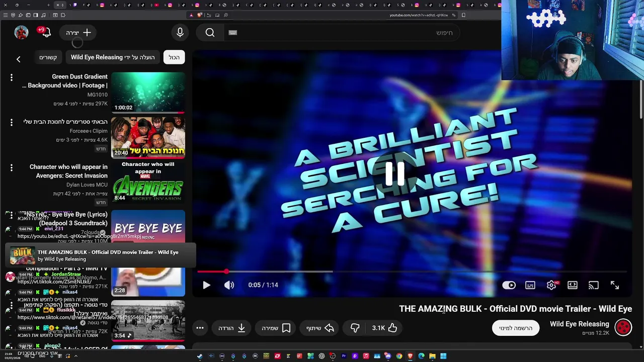The image size is (644, 362).
Task: Select the 'קשורים' filter chip
Action: (x=48, y=57)
